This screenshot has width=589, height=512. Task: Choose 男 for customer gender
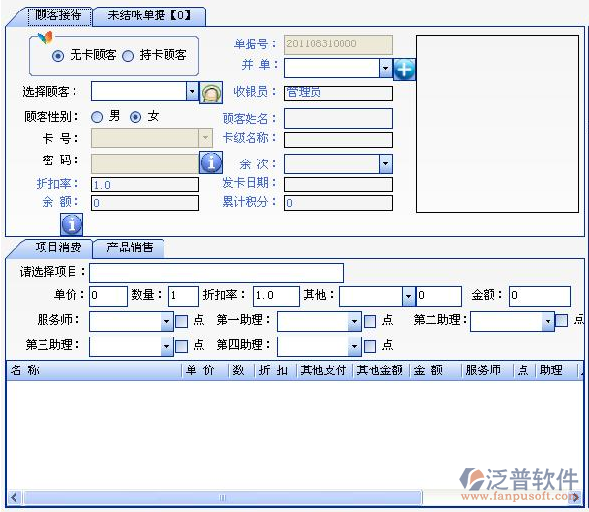[97, 117]
